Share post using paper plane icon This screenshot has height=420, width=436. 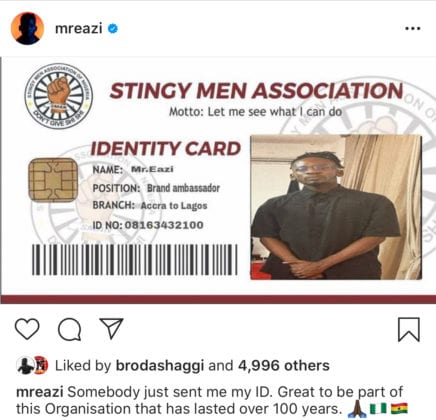(112, 328)
